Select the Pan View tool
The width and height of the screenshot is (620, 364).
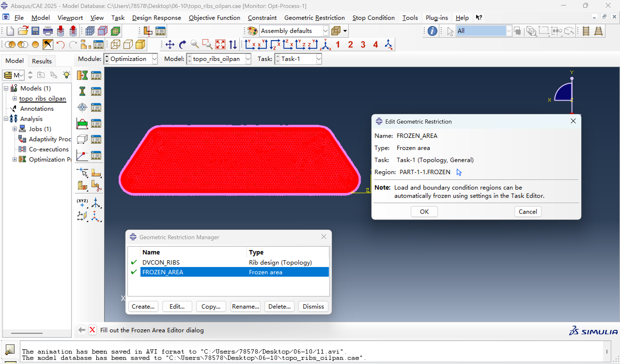(170, 45)
